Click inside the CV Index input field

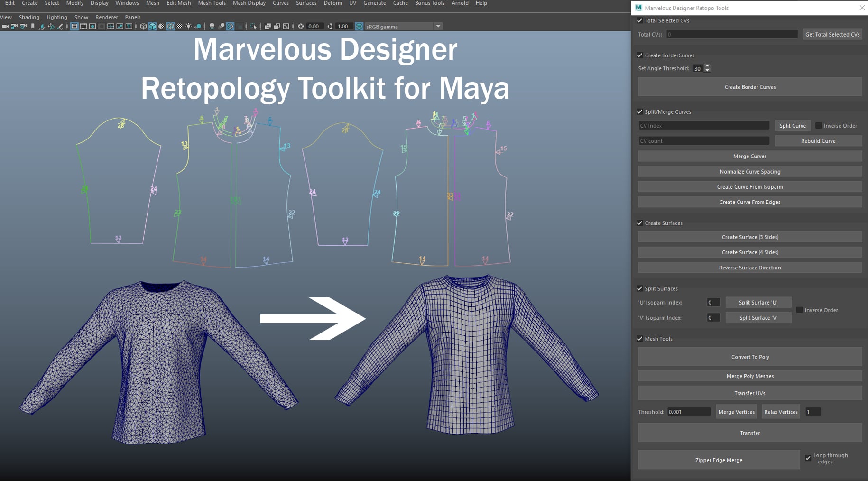[704, 125]
